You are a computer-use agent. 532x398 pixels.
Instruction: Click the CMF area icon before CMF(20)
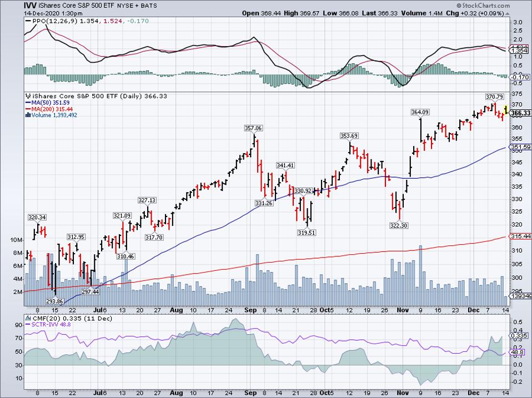point(28,318)
